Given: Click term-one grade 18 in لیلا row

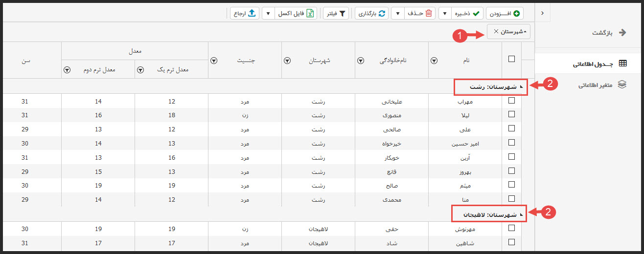Looking at the screenshot, I should [x=172, y=116].
